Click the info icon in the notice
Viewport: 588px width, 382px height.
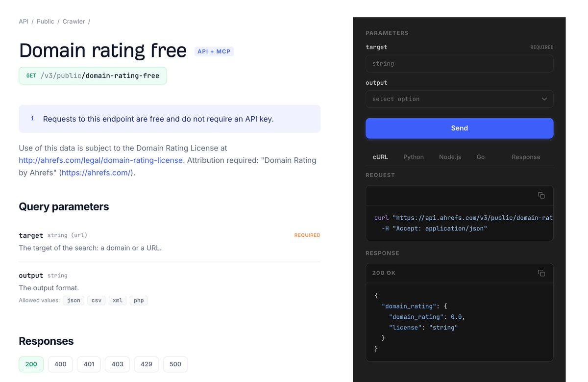pos(32,119)
